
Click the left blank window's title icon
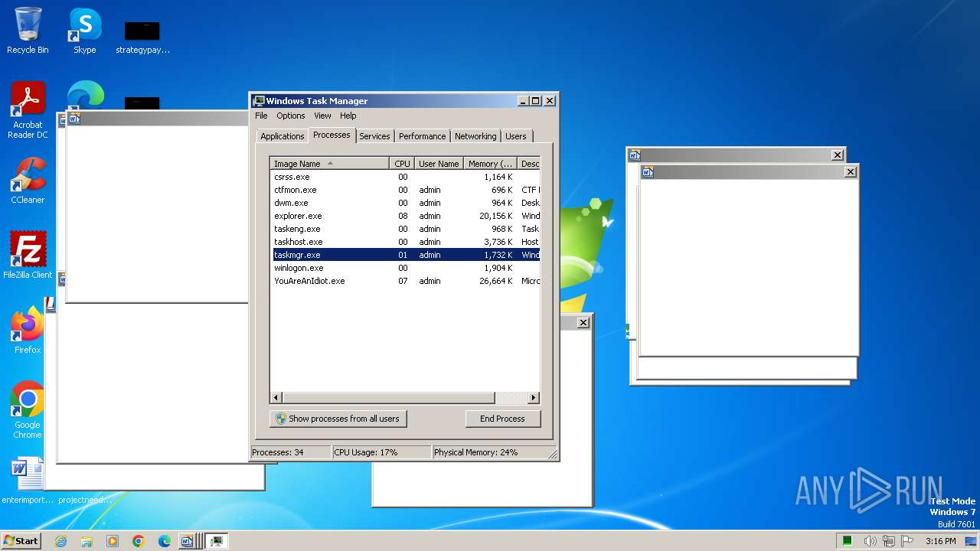pyautogui.click(x=74, y=119)
